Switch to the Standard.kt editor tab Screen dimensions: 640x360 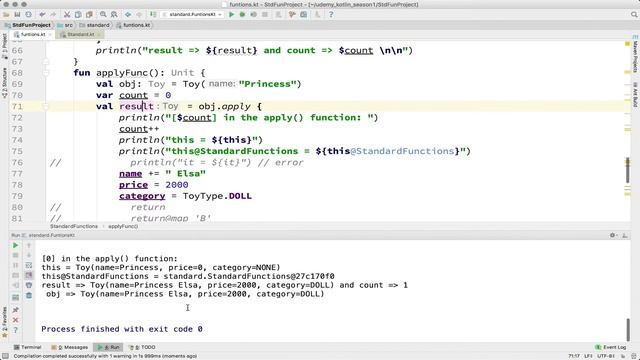[x=80, y=35]
